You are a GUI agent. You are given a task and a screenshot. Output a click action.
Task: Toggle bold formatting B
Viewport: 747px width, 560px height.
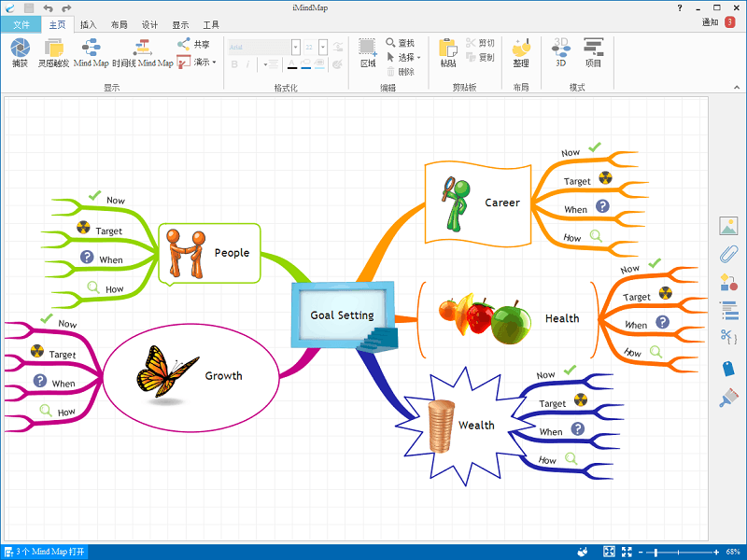pyautogui.click(x=234, y=64)
